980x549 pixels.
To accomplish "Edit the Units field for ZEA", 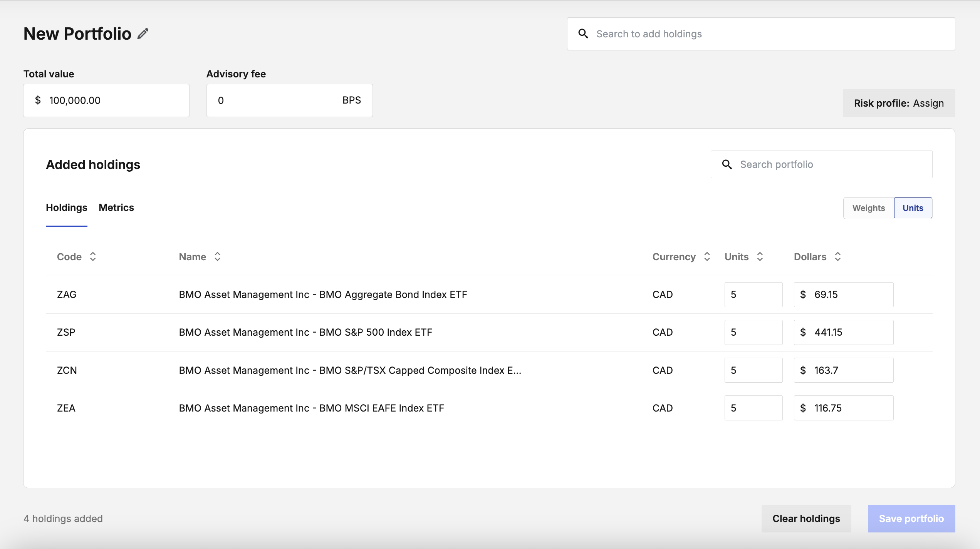I will (753, 408).
